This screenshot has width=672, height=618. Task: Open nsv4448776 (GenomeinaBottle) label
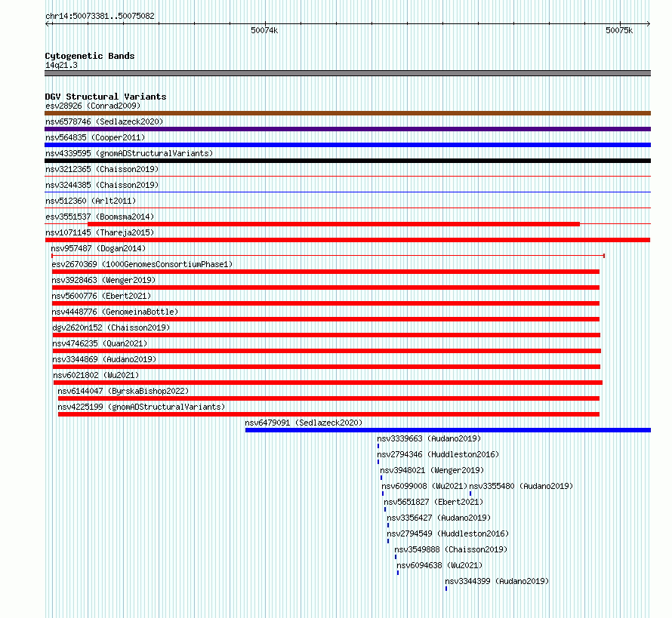tap(115, 312)
